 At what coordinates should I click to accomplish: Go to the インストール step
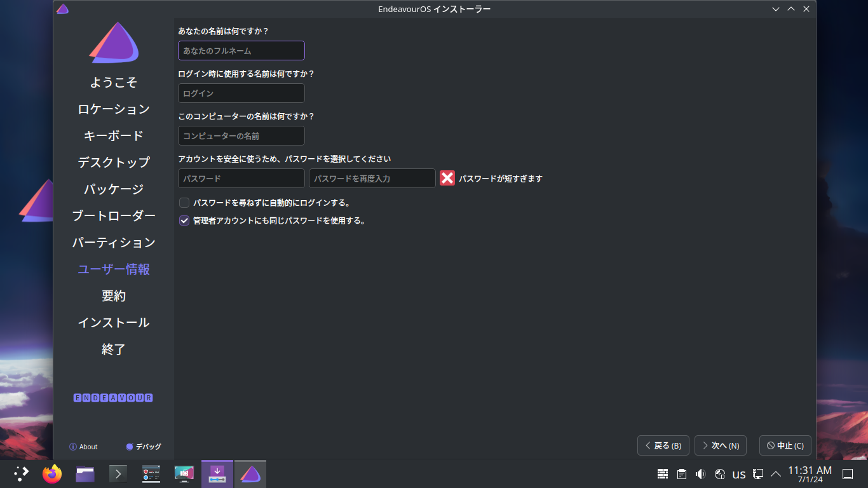(114, 323)
